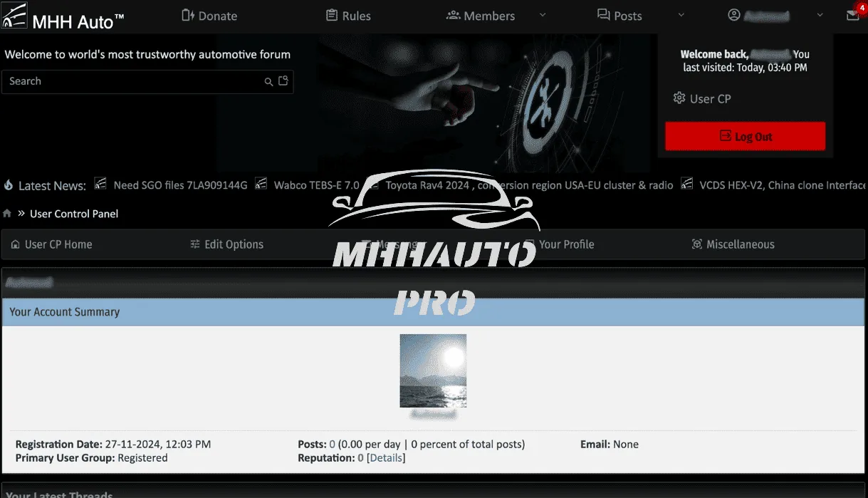868x498 pixels.
Task: Open advanced search icon beside magnifier
Action: click(x=283, y=81)
